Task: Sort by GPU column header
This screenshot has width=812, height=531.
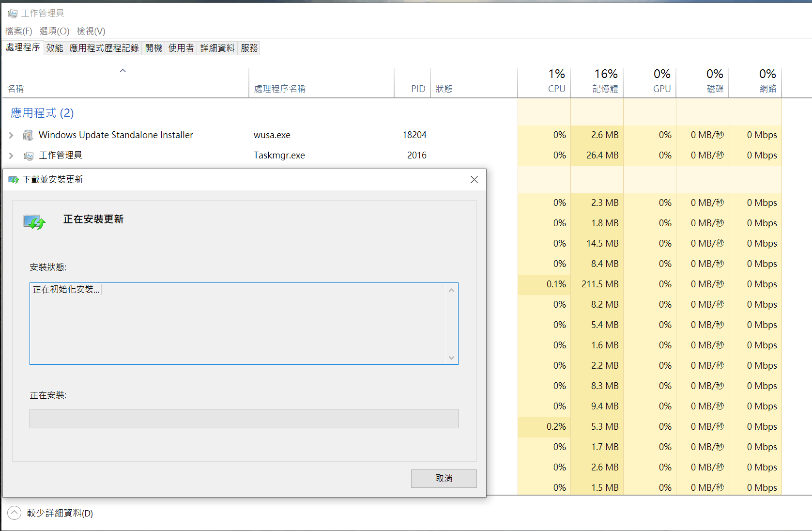Action: [x=650, y=83]
